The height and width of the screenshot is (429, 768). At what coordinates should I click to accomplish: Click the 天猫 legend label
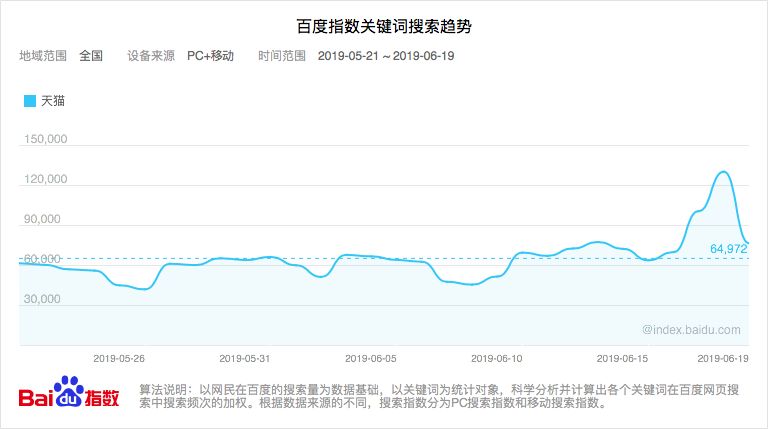tap(53, 101)
